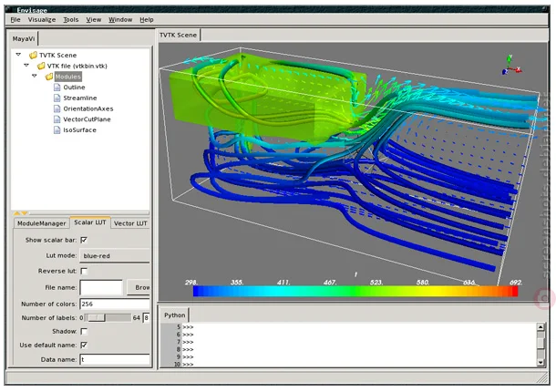Click the orientation axes widget in scene

(x=511, y=66)
